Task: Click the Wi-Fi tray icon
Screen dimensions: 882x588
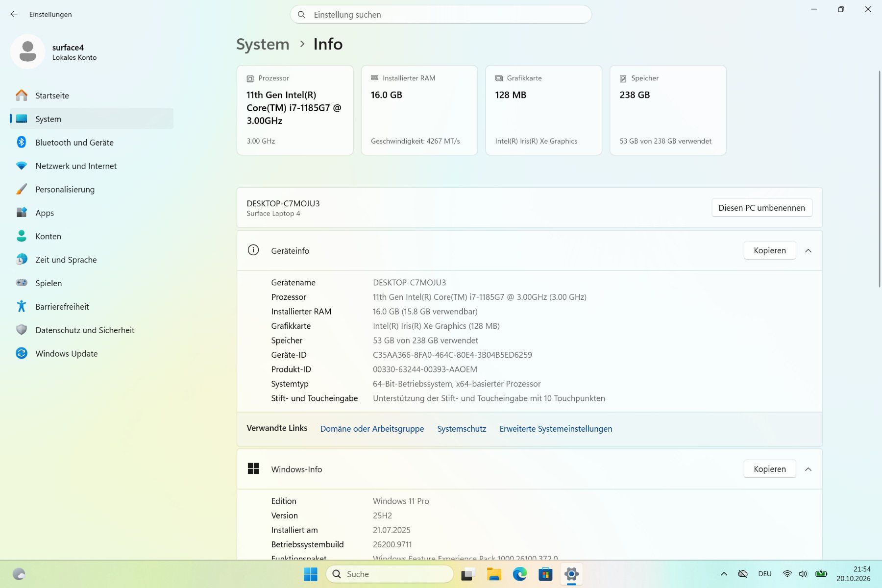Action: 787,574
